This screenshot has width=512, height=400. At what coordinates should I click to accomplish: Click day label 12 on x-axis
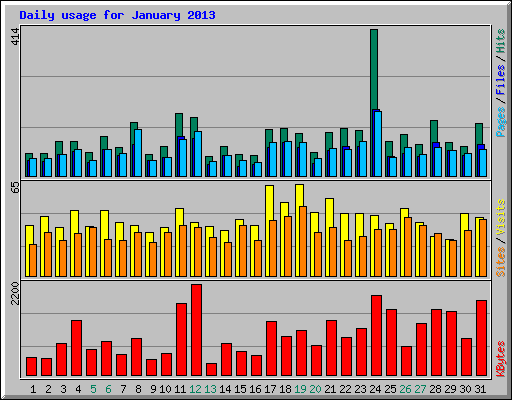[195, 389]
